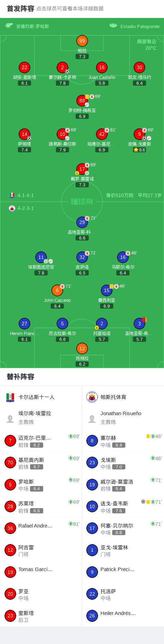Select substitute 10 迭戈-查韦斯 row

[x=123, y=506]
